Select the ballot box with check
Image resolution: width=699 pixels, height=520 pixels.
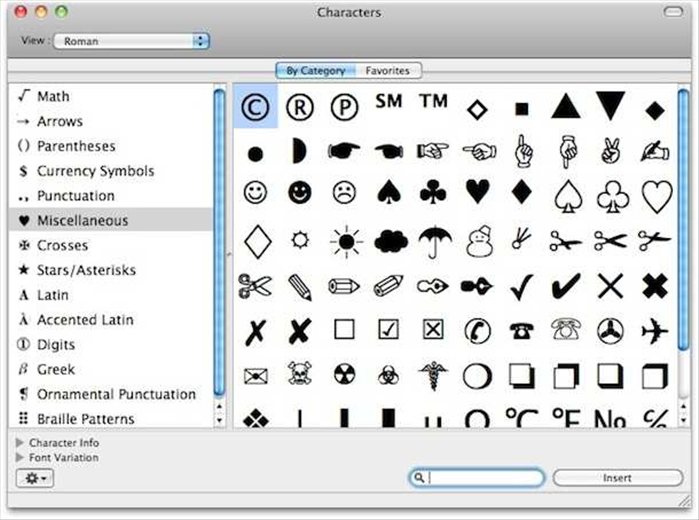click(x=388, y=330)
